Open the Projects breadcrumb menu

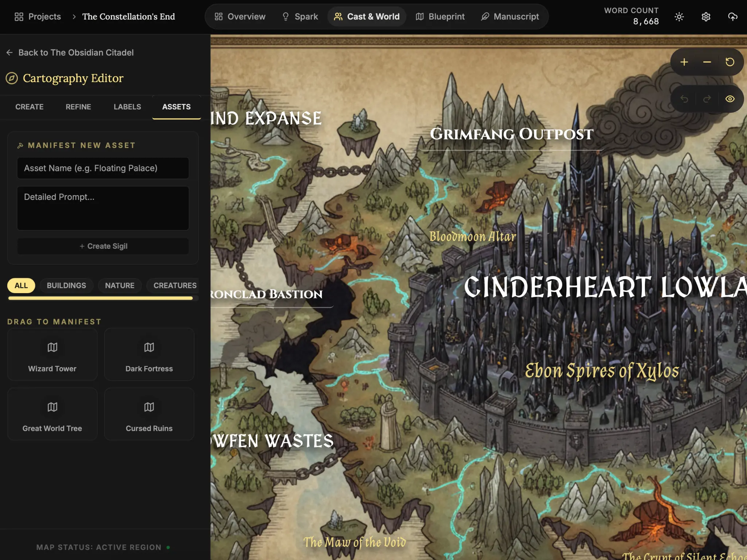(38, 17)
